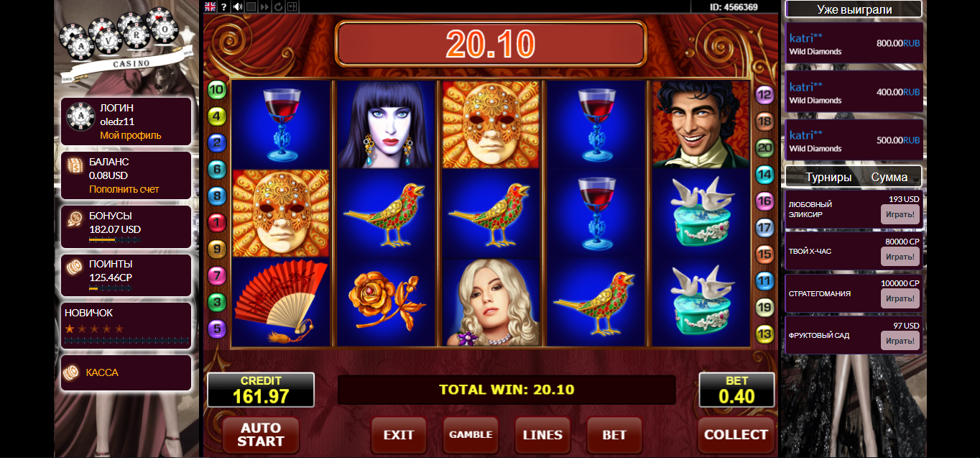
Task: Click the fast-forward double arrow icon
Action: [264, 7]
